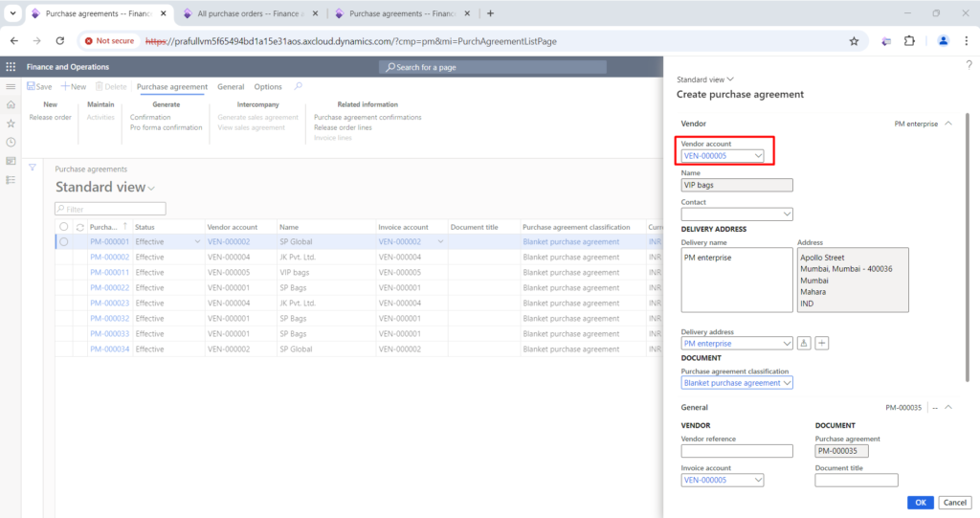Click the Vendor reference input field
This screenshot has height=518, width=980.
(x=737, y=451)
